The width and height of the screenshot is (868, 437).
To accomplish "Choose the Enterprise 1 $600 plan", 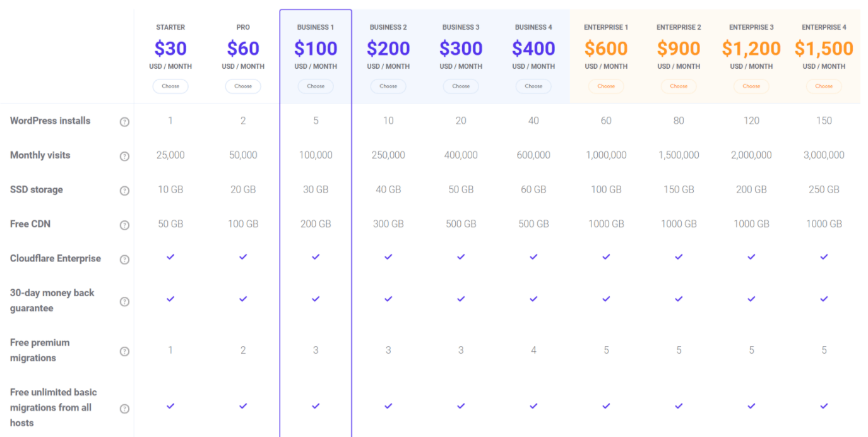I will click(x=606, y=86).
